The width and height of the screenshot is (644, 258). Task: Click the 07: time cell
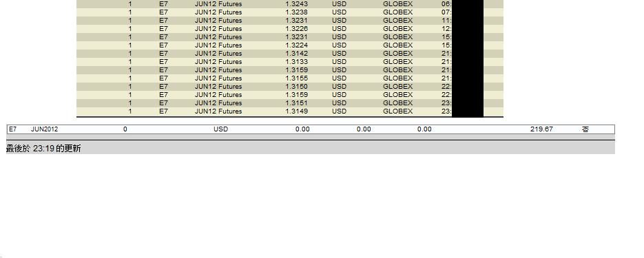446,12
